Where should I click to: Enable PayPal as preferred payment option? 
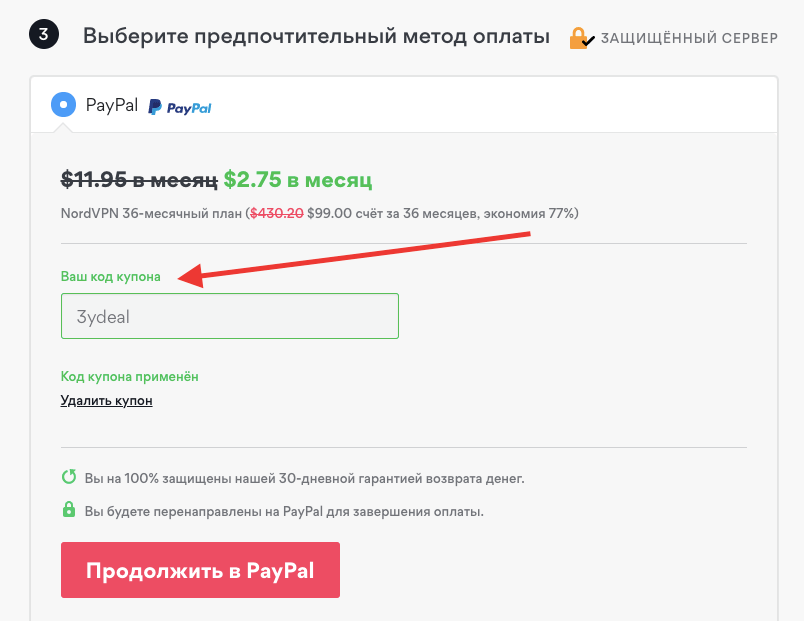[62, 103]
